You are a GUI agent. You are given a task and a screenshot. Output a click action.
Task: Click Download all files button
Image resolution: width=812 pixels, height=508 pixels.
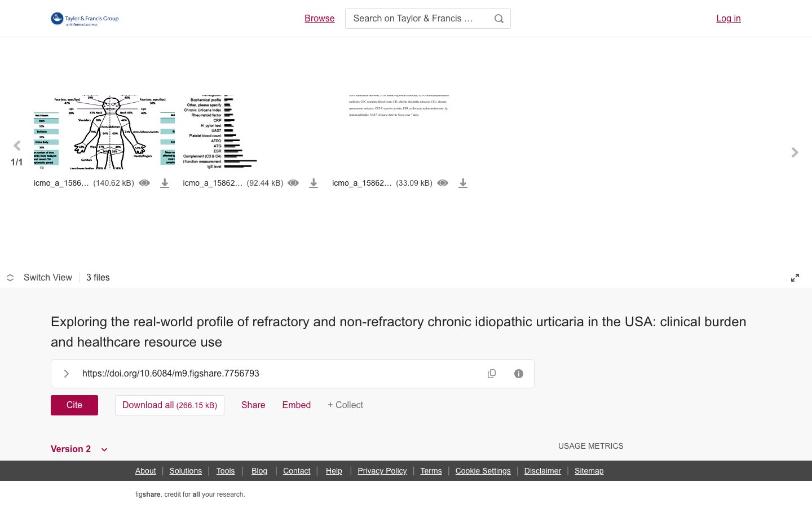(x=170, y=405)
